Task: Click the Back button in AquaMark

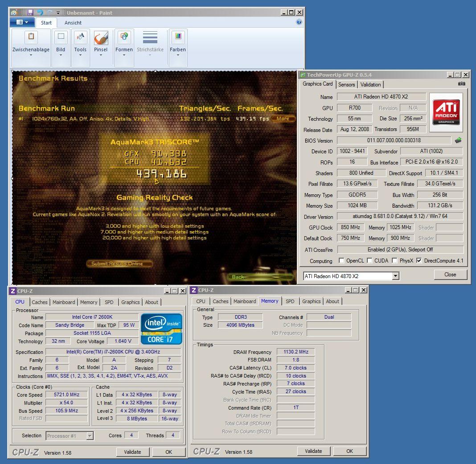Action: click(x=260, y=277)
